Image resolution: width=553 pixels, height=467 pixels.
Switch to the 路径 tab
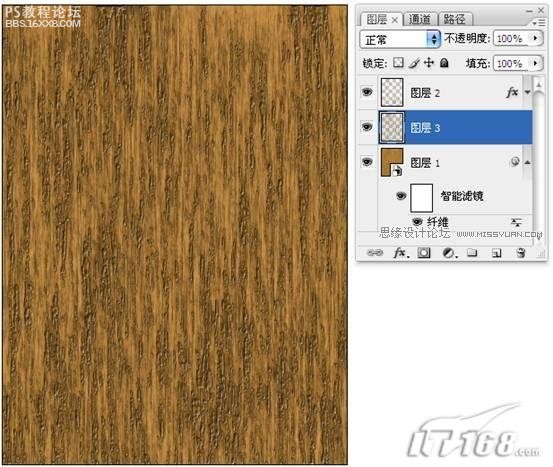click(x=454, y=19)
